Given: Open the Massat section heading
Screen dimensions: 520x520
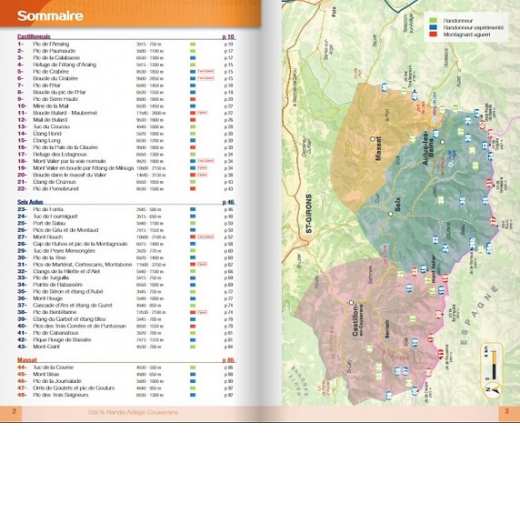Looking at the screenshot, I should pyautogui.click(x=27, y=360).
